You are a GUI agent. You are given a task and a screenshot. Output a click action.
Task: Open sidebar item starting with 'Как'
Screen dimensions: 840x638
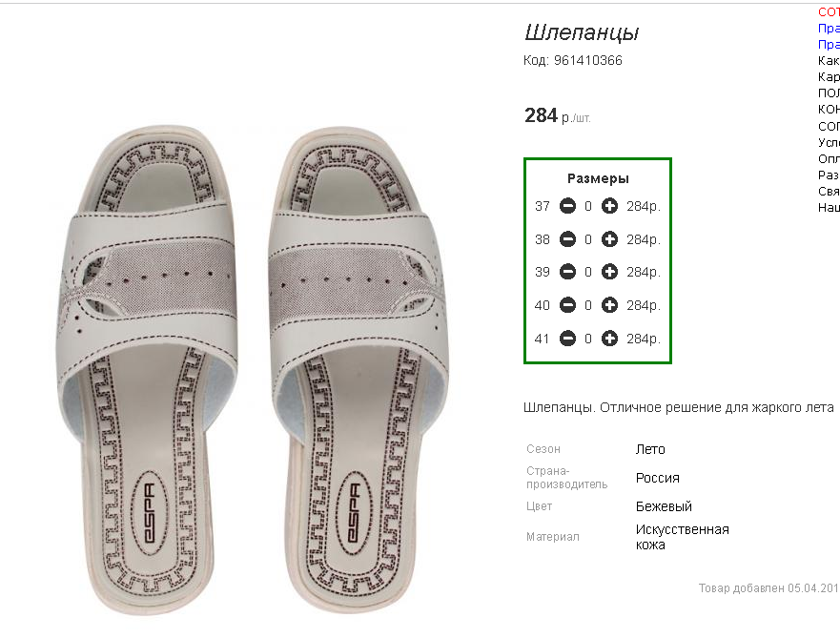point(829,60)
